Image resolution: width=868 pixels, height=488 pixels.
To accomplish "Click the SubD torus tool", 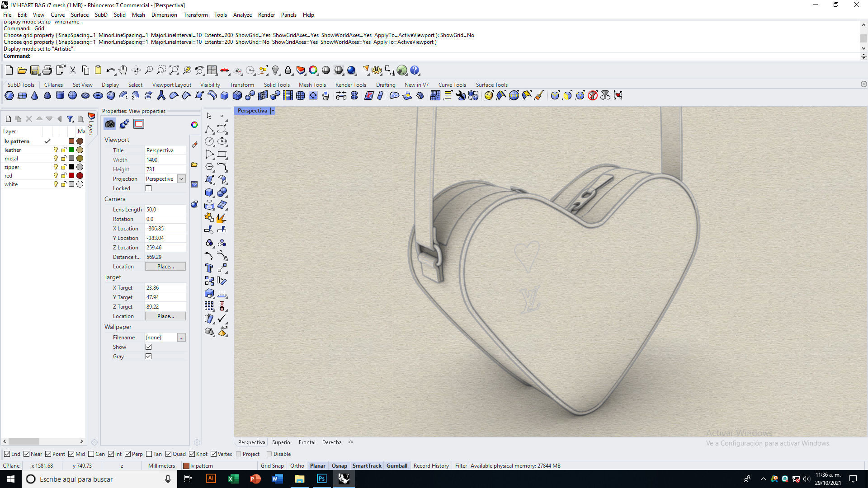I will [x=98, y=96].
